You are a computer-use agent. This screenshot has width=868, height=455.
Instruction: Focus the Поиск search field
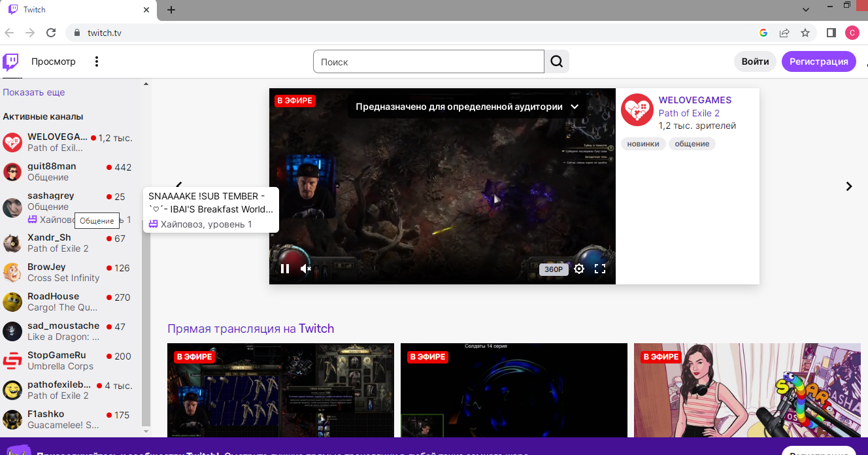pos(429,61)
